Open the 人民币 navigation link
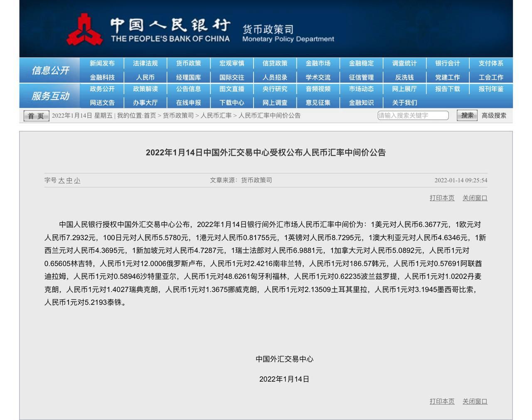This screenshot has height=420, width=532. click(145, 77)
